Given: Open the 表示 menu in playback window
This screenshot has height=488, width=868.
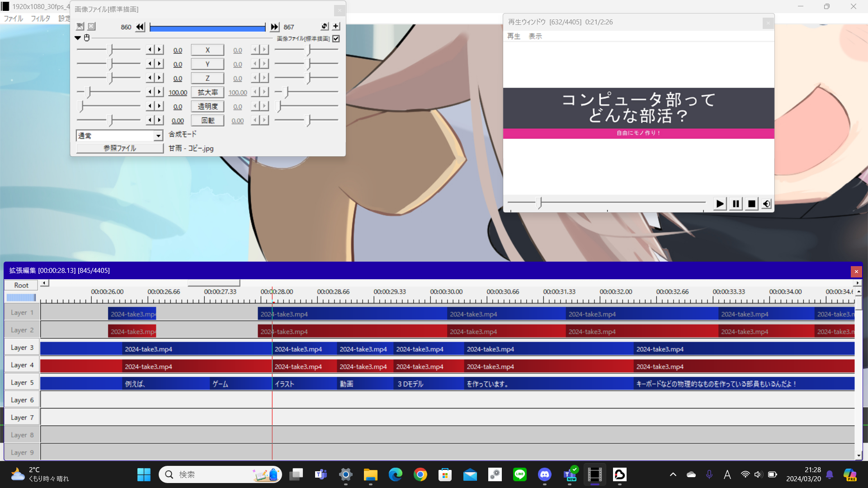Looking at the screenshot, I should coord(535,36).
